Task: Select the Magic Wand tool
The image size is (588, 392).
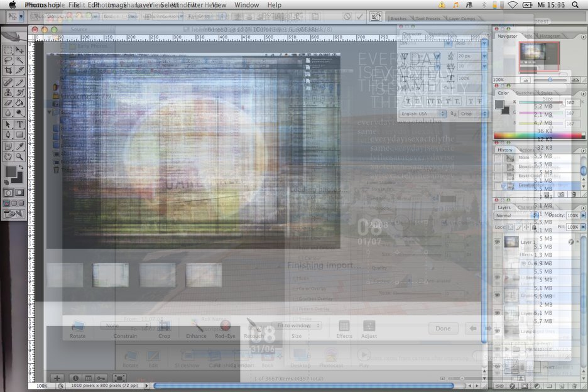Action: click(x=19, y=60)
